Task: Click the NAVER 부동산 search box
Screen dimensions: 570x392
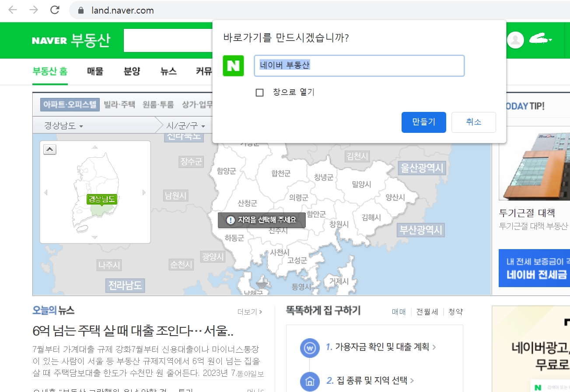Action: [168, 41]
